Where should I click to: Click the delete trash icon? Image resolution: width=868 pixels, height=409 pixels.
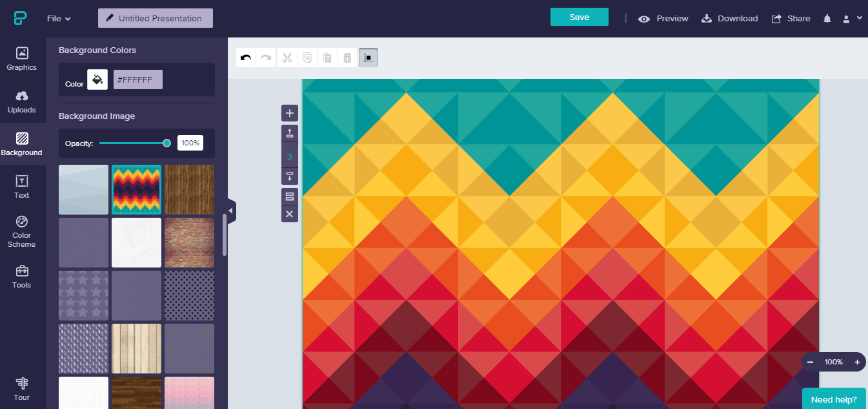[347, 58]
